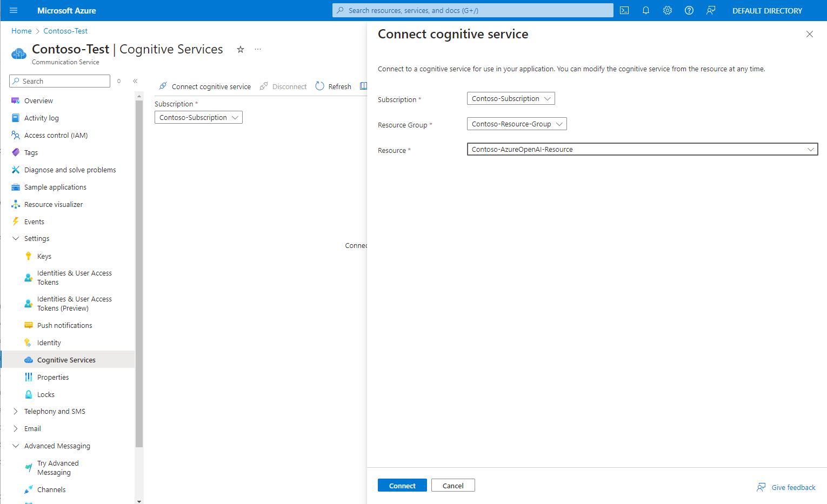Click Refresh in the toolbar

pos(334,86)
